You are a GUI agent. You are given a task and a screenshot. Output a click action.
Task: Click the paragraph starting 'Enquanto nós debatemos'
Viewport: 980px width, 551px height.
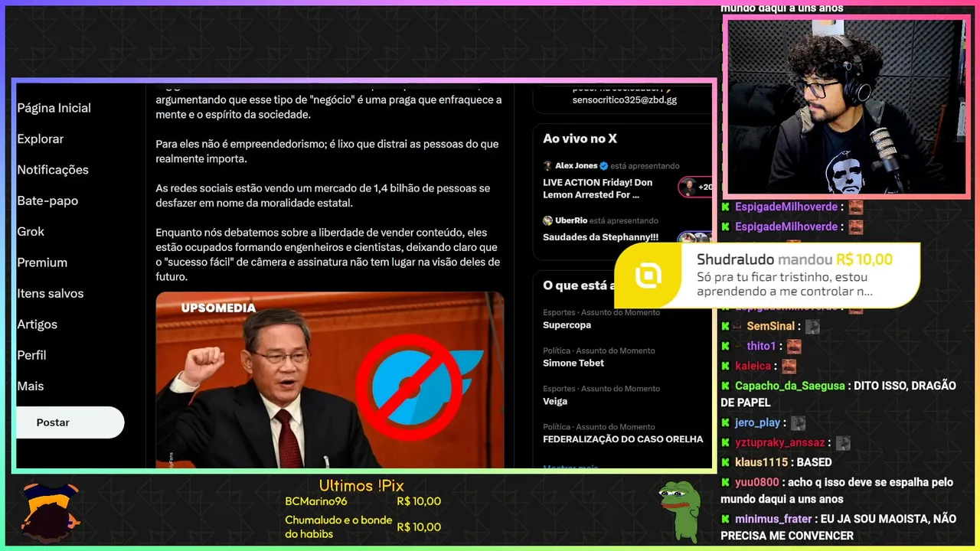(328, 254)
